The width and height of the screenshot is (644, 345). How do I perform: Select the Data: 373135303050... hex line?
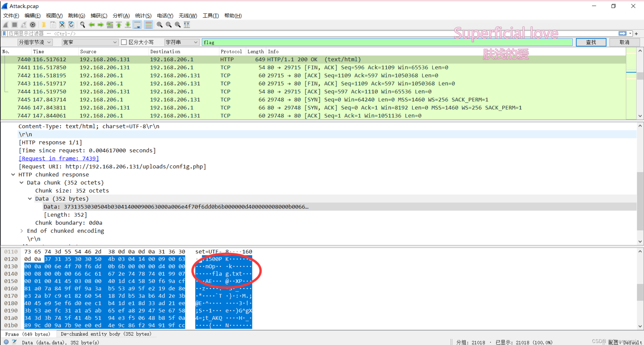[x=340, y=207]
